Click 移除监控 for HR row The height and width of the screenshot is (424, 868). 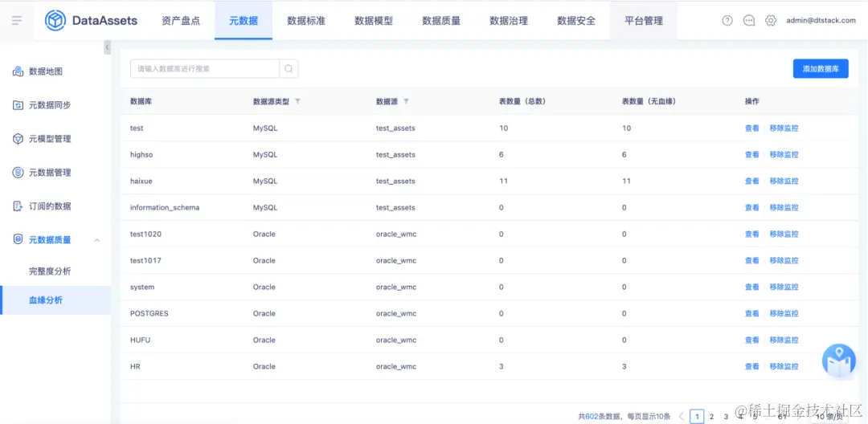[x=784, y=366]
